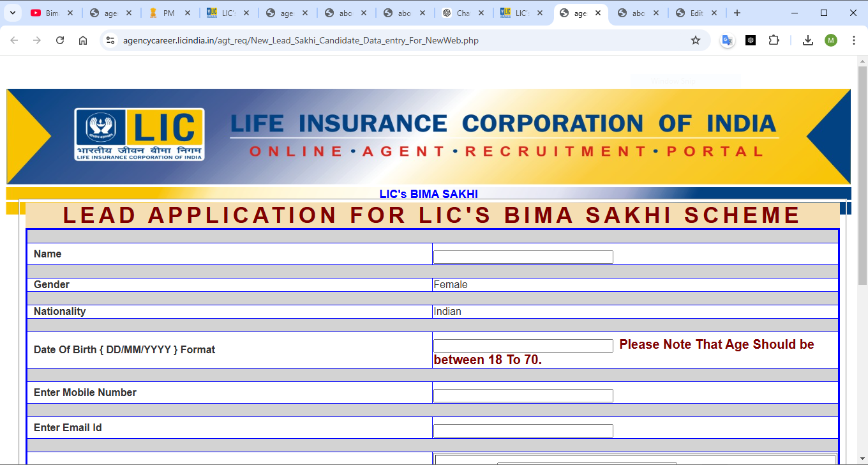
Task: Reload the page with the refresh icon
Action: pyautogui.click(x=60, y=40)
